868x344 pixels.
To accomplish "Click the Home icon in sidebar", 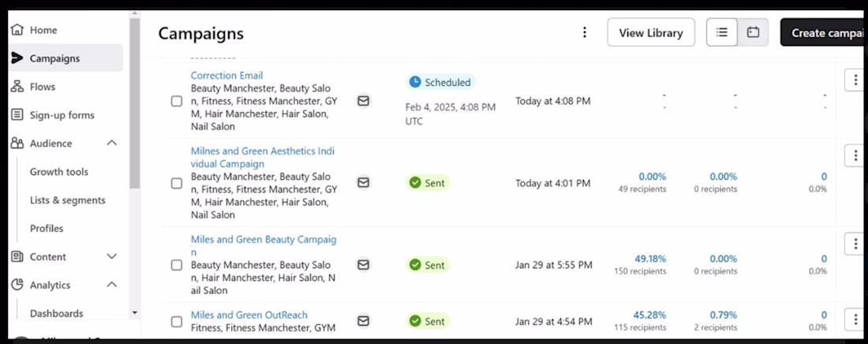I will tap(17, 29).
